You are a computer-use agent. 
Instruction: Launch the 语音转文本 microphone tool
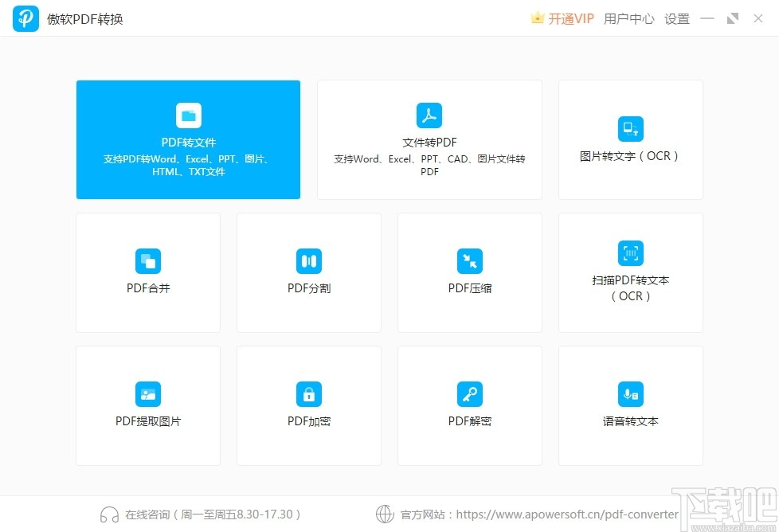[x=630, y=405]
